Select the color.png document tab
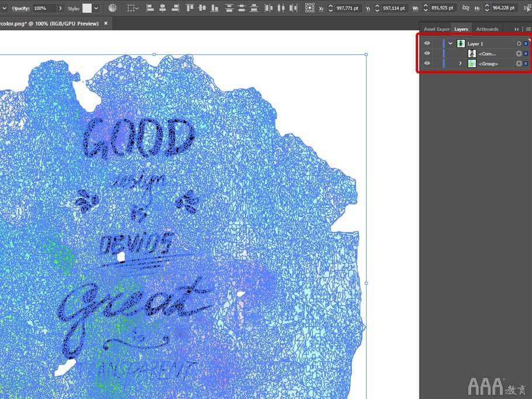 pos(50,23)
